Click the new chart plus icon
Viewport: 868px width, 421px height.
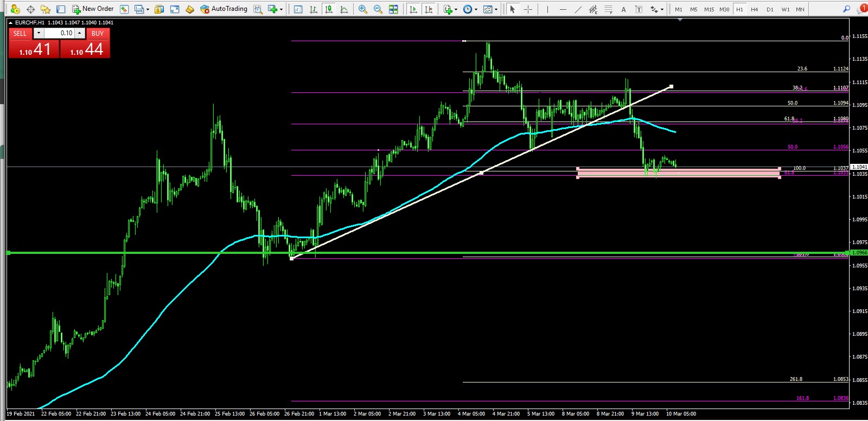(x=272, y=9)
